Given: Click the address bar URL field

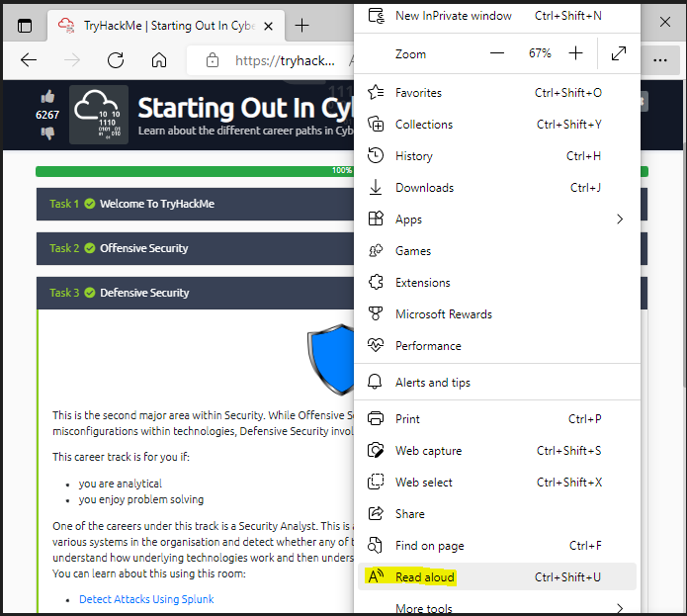Looking at the screenshot, I should click(x=270, y=60).
